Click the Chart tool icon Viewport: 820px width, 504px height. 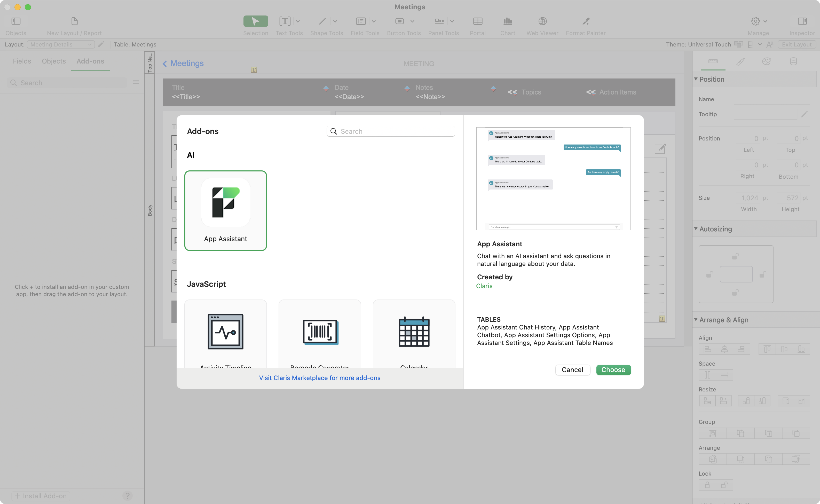tap(508, 21)
